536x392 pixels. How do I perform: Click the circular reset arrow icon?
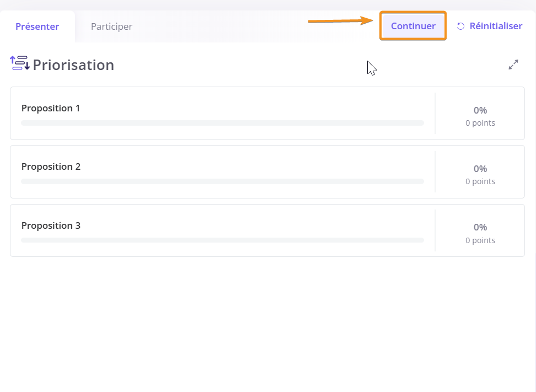[461, 26]
